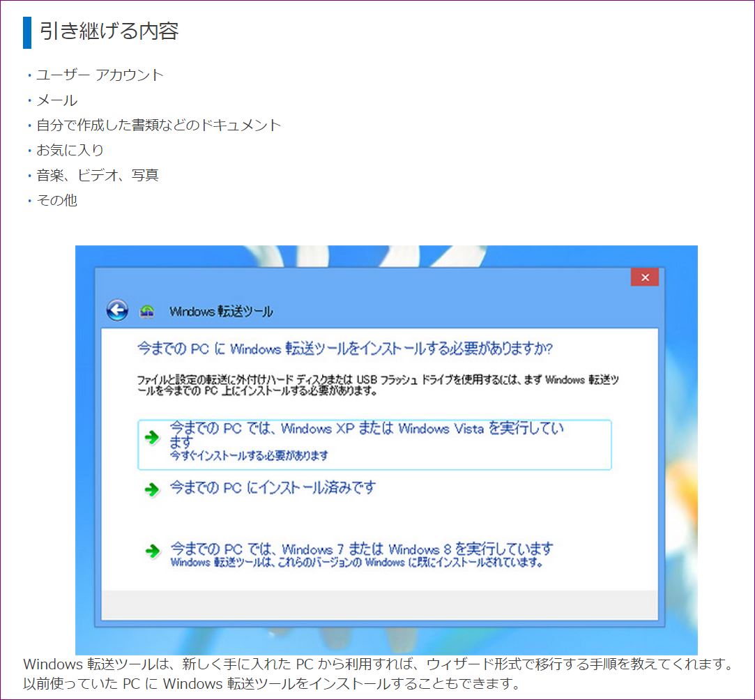Click the ユーザー アカウント list item
Viewport: 755px width, 700px height.
coord(100,75)
